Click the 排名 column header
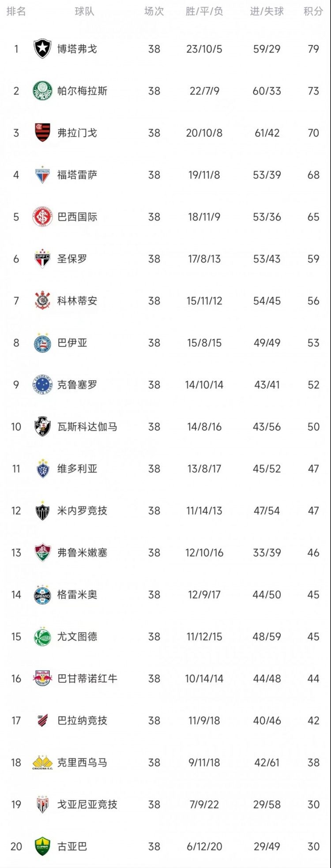Image resolution: width=331 pixels, height=868 pixels. click(x=16, y=11)
